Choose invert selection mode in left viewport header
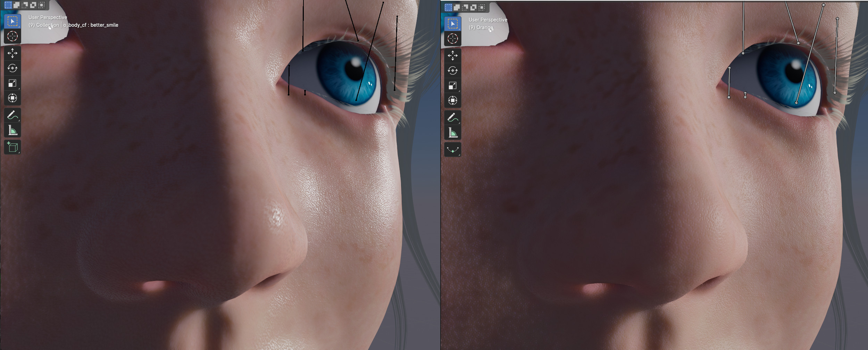The width and height of the screenshot is (868, 350). tap(33, 5)
